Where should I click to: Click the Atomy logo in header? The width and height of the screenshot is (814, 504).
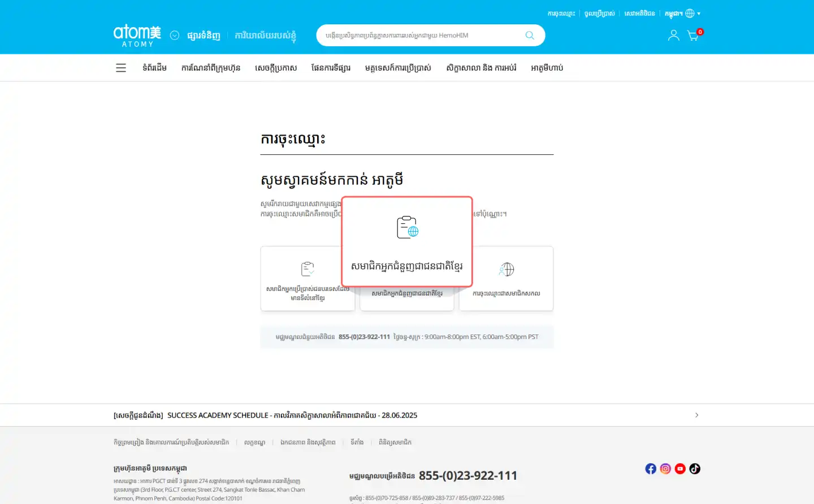(137, 35)
